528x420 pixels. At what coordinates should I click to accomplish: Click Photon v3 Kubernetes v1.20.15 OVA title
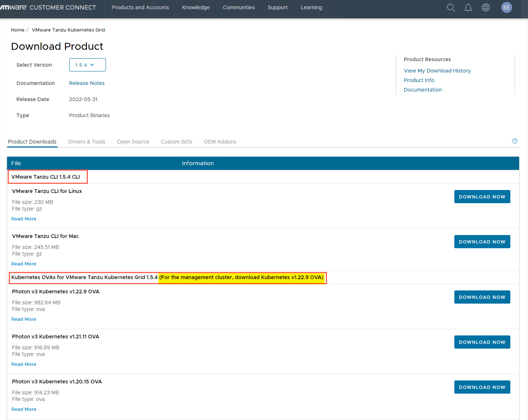click(x=57, y=382)
